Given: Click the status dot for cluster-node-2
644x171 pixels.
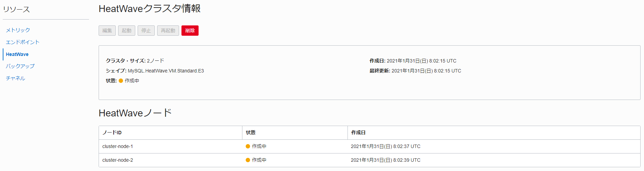Looking at the screenshot, I should pyautogui.click(x=248, y=160).
